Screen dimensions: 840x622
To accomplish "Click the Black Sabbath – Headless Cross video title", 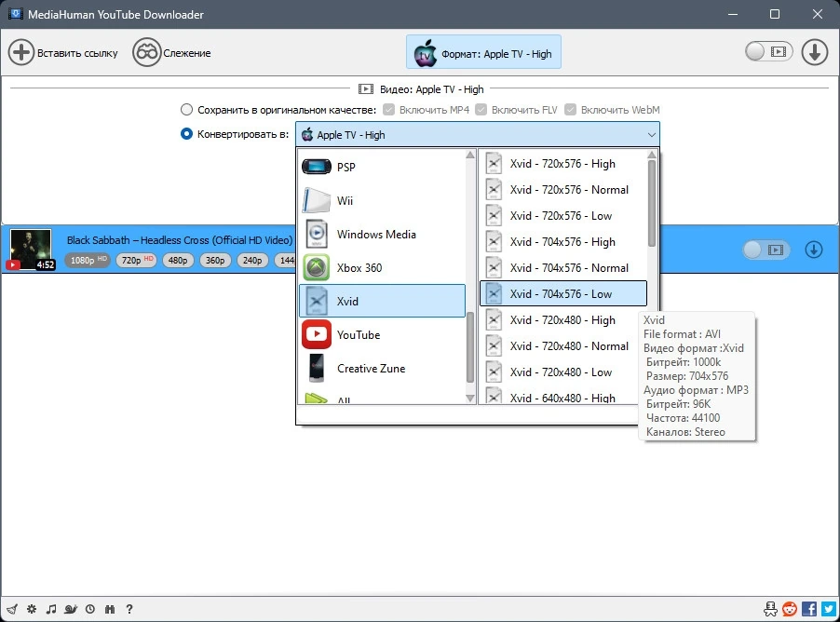I will click(x=180, y=240).
